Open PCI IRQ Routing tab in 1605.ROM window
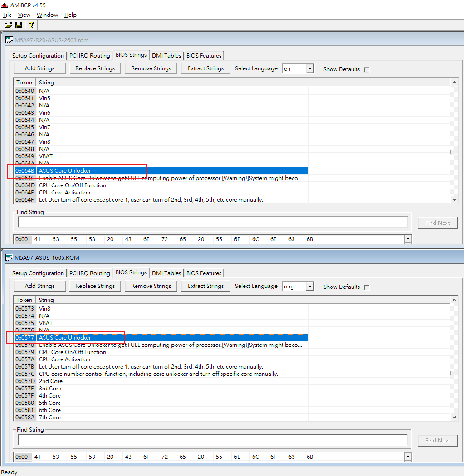This screenshot has width=464, height=476. tap(90, 273)
